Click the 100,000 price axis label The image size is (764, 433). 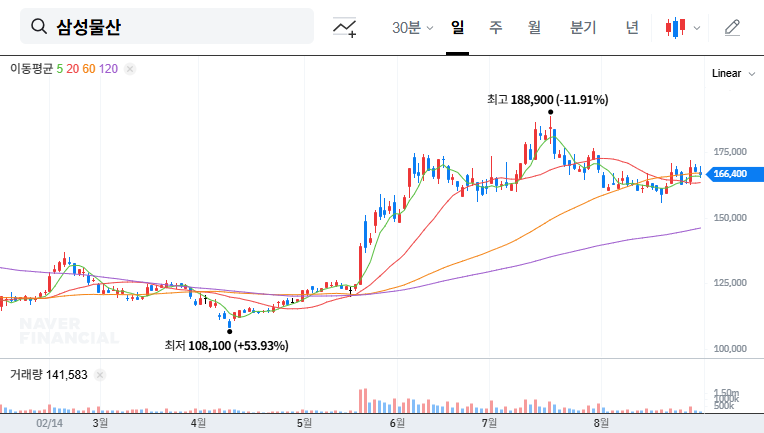tap(730, 349)
